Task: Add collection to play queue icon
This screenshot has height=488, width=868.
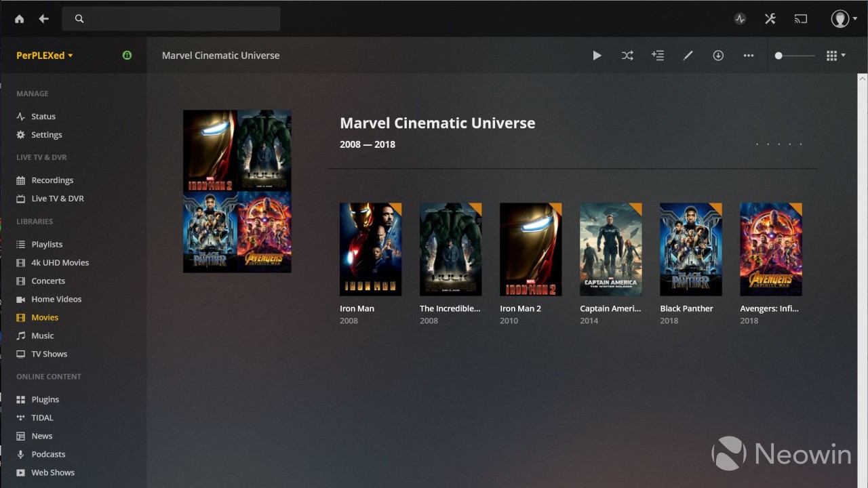Action: pyautogui.click(x=658, y=56)
